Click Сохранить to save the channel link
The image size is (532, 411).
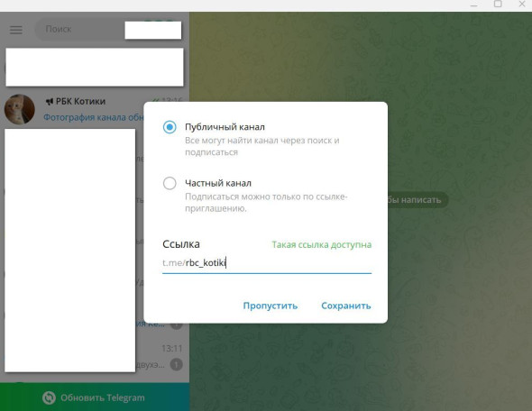click(x=345, y=306)
